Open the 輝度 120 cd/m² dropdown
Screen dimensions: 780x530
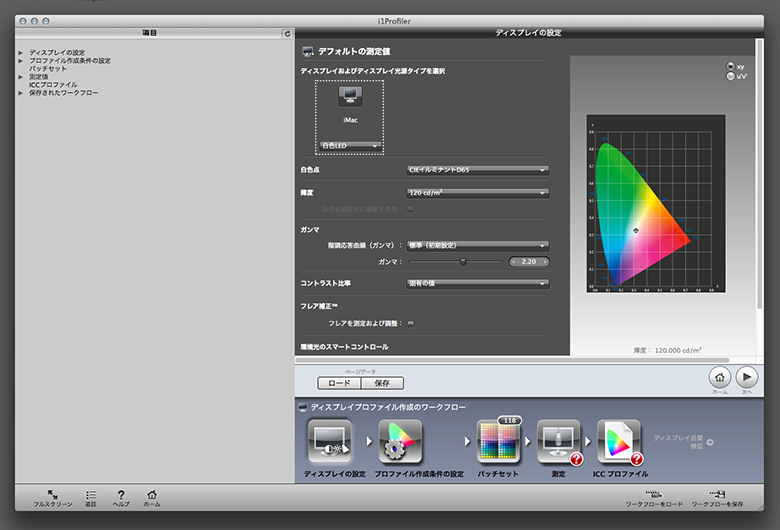pos(478,192)
